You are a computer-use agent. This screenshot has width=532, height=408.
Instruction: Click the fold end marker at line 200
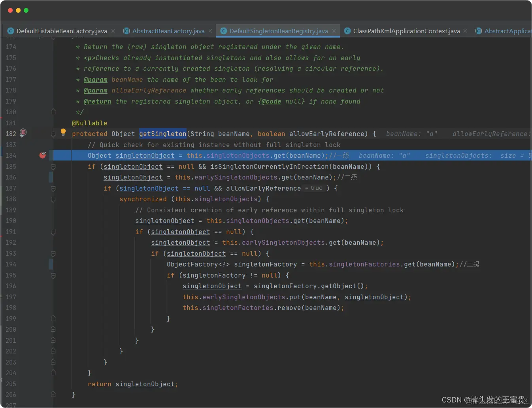coord(53,329)
